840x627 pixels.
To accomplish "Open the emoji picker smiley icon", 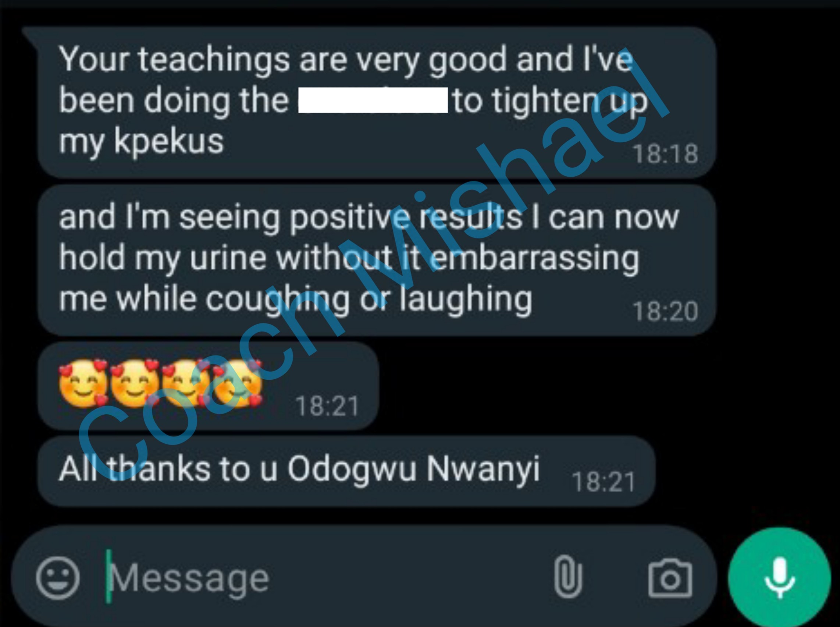I will click(x=58, y=578).
